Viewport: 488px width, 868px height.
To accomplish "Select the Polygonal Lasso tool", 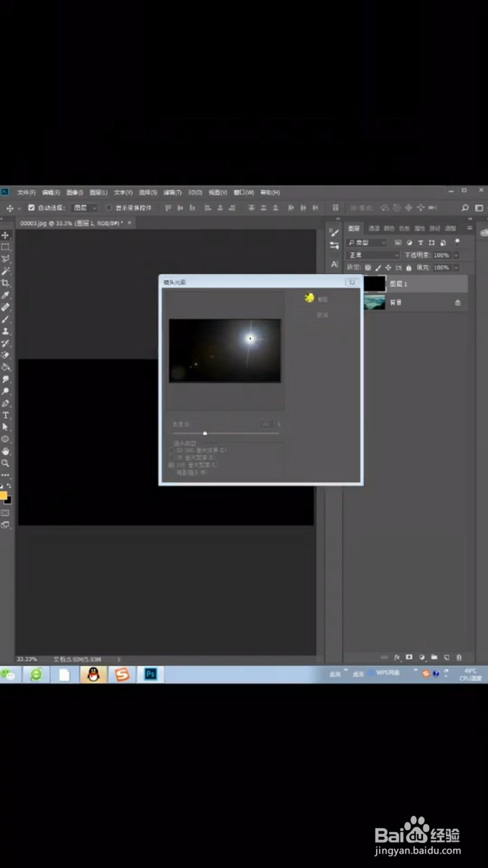I will pos(5,259).
